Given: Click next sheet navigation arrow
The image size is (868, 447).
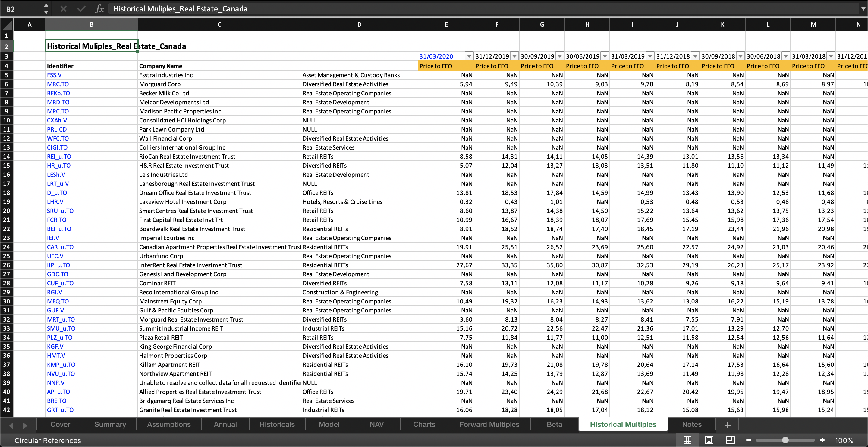Looking at the screenshot, I should click(25, 425).
